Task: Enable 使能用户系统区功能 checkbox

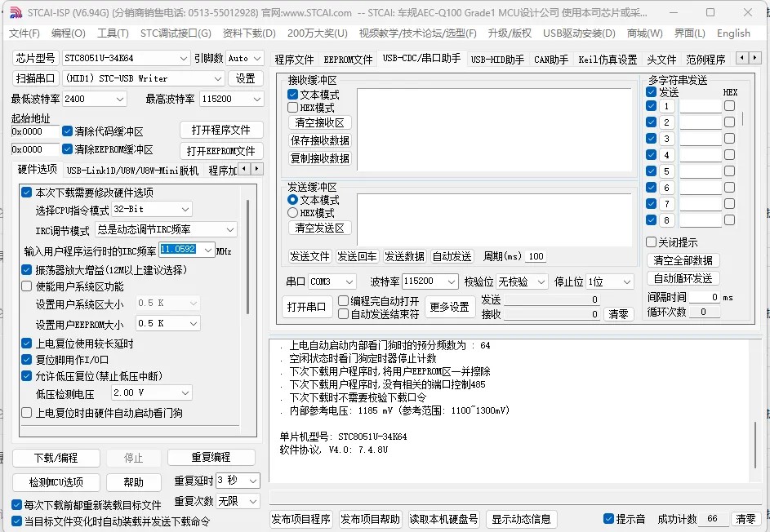Action: coord(26,286)
